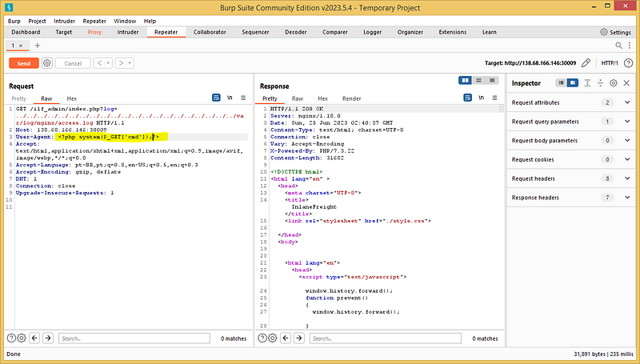Switch Inspector to two column layout

(573, 83)
